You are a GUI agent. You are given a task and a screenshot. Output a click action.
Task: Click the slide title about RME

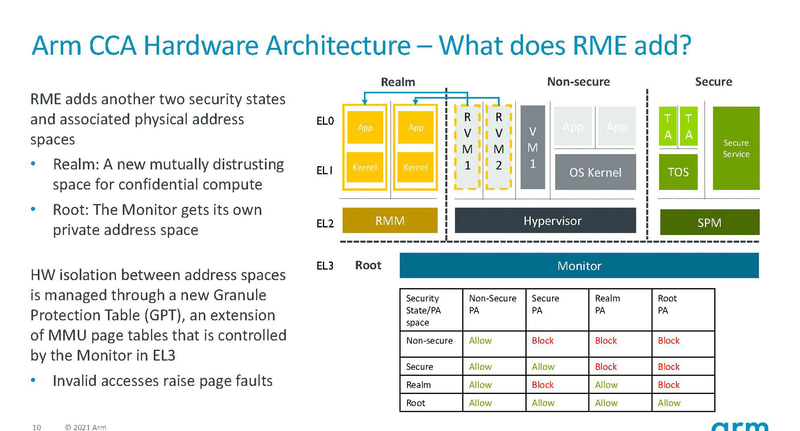[361, 45]
